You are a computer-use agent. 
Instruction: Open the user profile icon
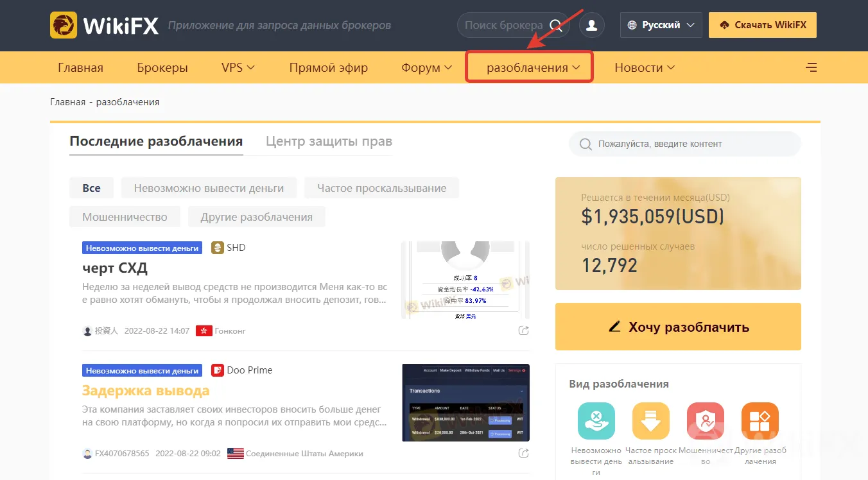pyautogui.click(x=592, y=25)
